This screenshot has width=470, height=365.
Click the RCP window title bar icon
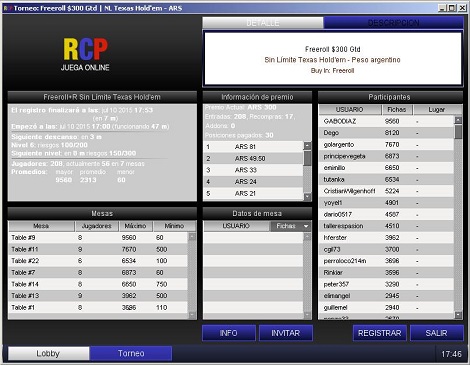pyautogui.click(x=8, y=8)
